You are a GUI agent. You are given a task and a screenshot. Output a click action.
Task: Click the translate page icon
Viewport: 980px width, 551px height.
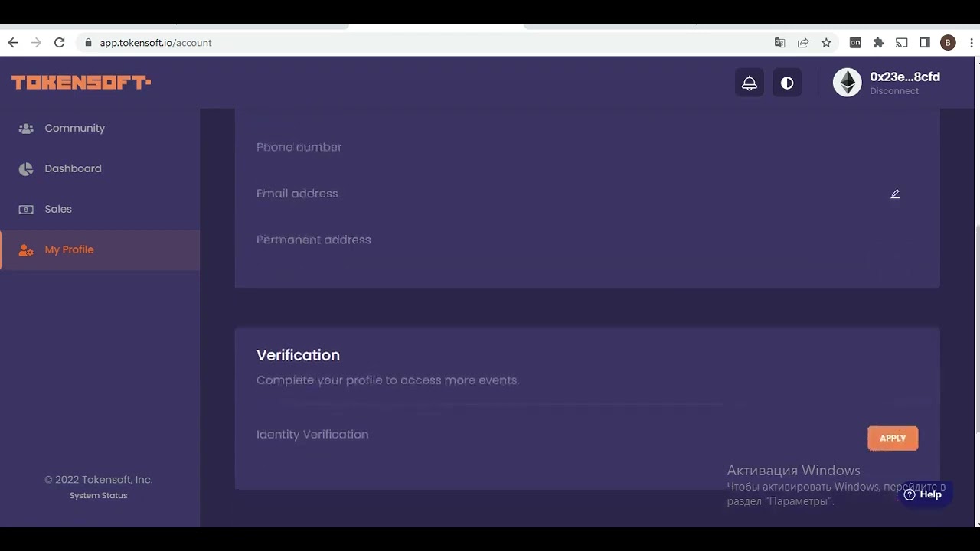click(x=780, y=43)
